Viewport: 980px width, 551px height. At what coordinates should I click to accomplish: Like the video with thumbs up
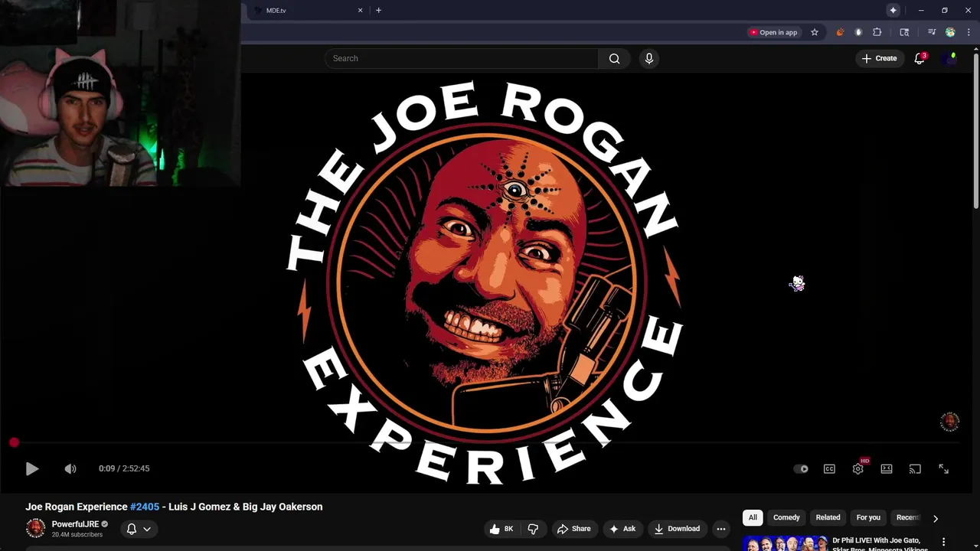[x=501, y=529]
